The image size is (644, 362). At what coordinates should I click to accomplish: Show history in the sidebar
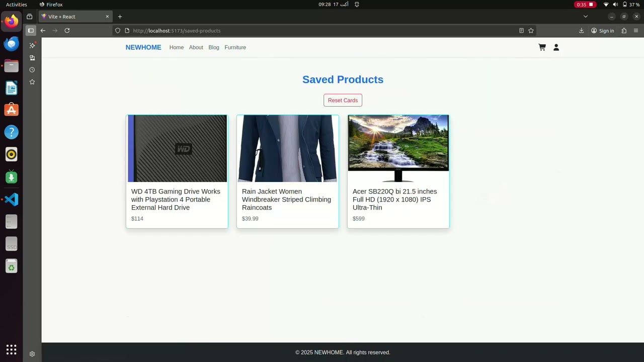tap(32, 70)
